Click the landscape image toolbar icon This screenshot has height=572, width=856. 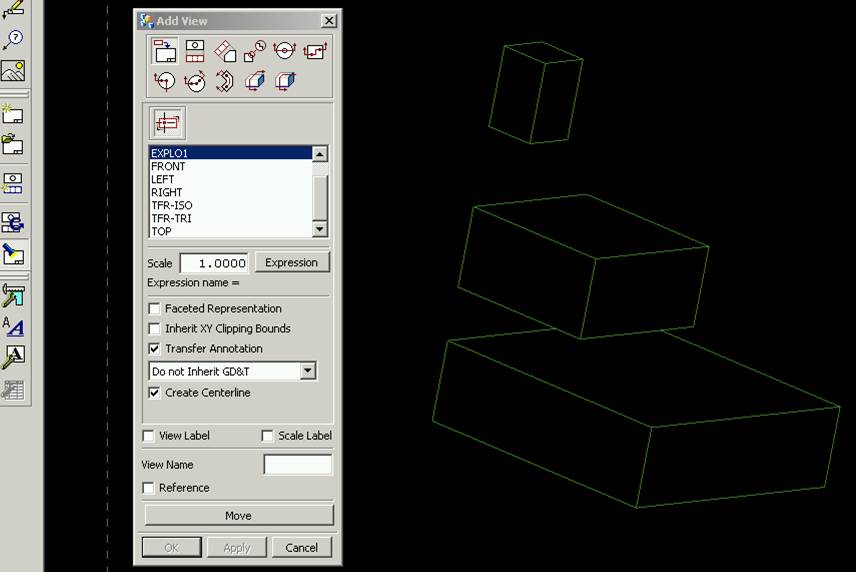click(x=13, y=70)
